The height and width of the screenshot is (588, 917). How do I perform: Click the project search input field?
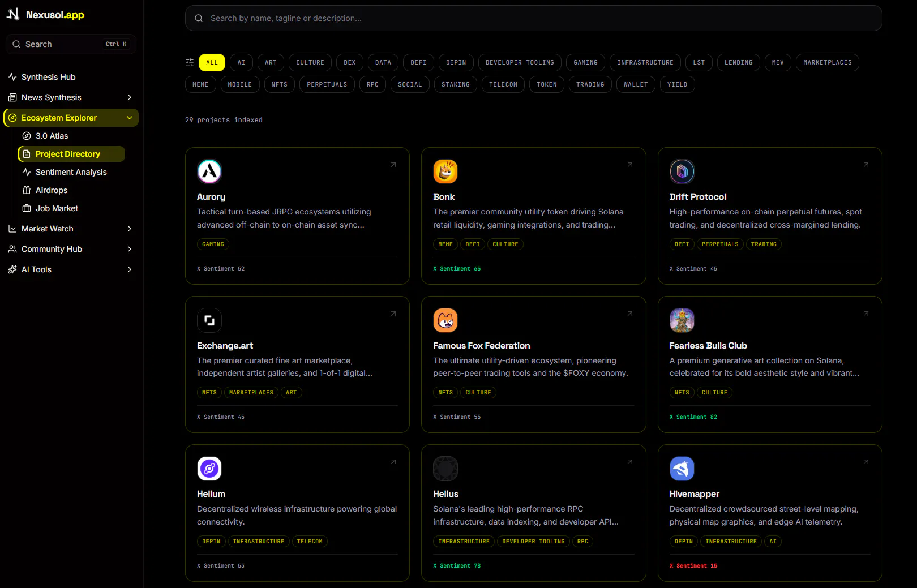(x=534, y=18)
